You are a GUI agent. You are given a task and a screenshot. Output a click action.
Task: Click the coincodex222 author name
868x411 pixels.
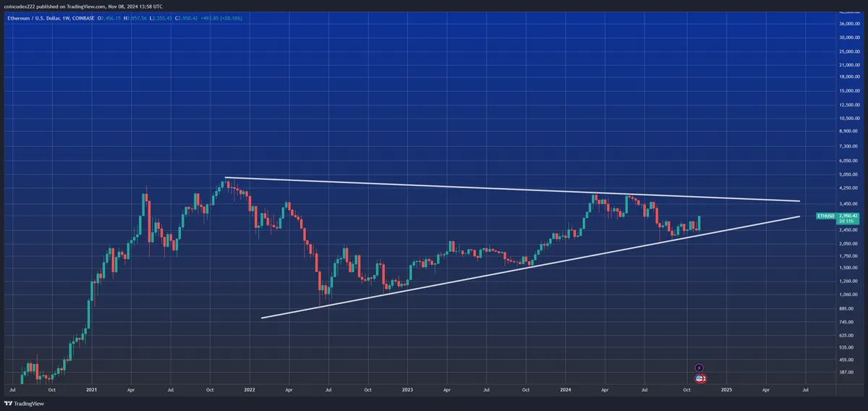click(18, 5)
